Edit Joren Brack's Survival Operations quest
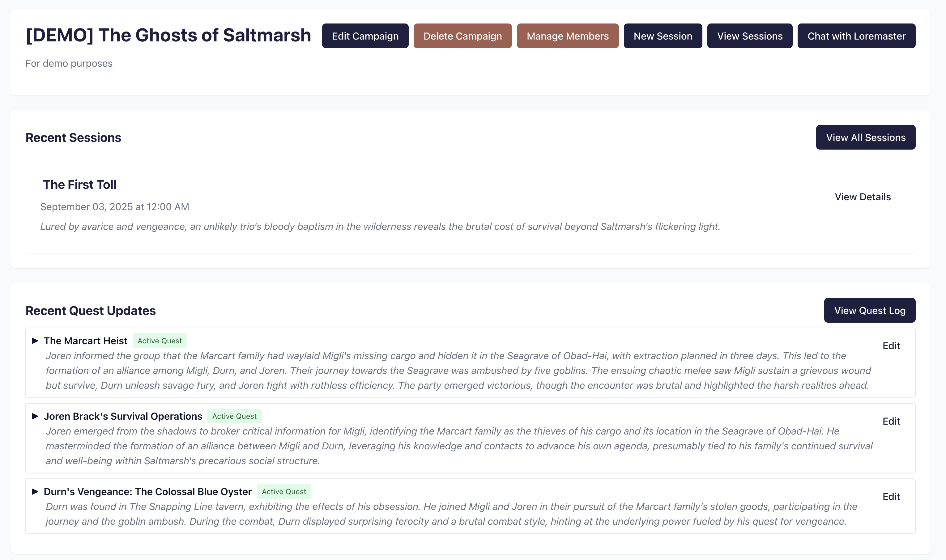946x560 pixels. [891, 421]
